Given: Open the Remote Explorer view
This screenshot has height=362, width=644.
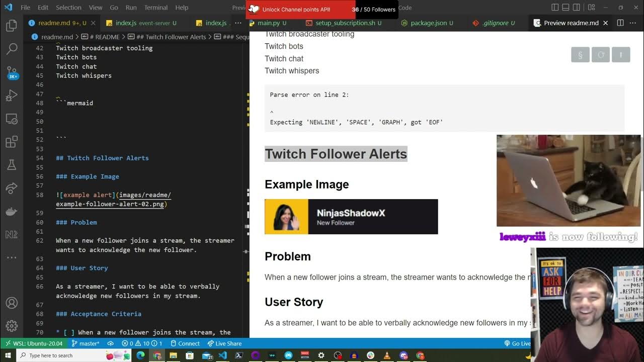Looking at the screenshot, I should 12,119.
